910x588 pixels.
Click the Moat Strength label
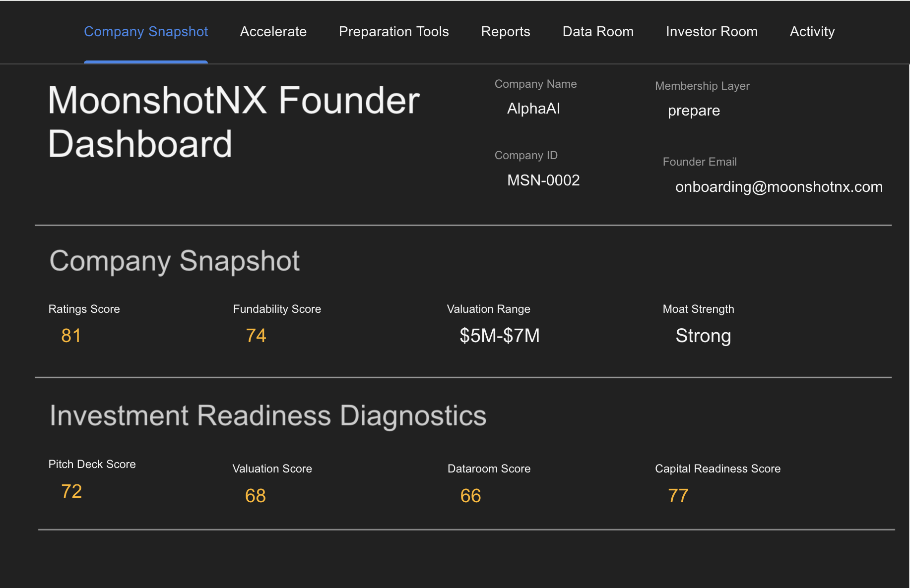click(x=698, y=309)
